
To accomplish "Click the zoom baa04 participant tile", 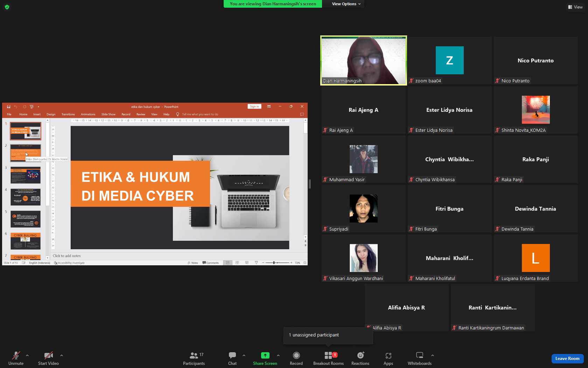I will point(449,60).
